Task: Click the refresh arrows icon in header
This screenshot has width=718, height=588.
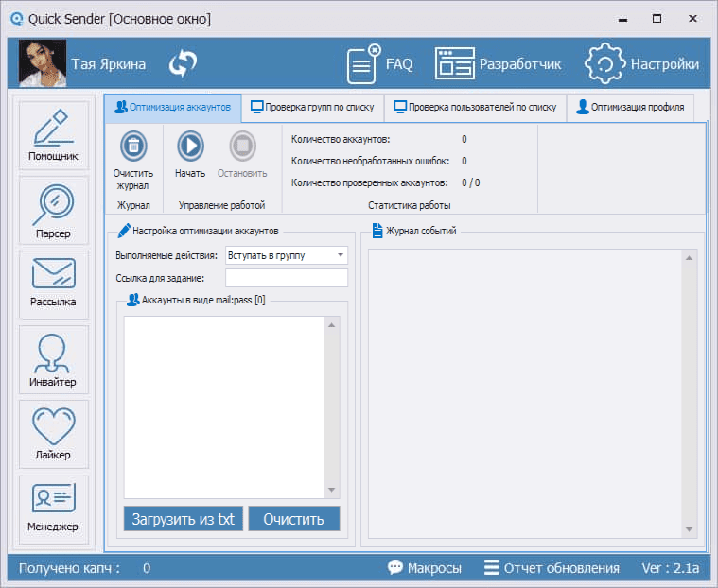Action: click(x=183, y=63)
